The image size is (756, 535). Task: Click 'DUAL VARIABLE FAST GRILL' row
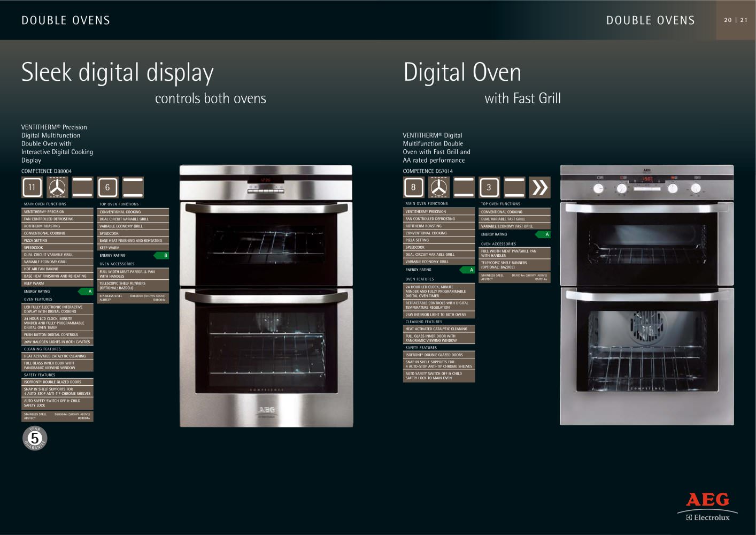point(514,219)
